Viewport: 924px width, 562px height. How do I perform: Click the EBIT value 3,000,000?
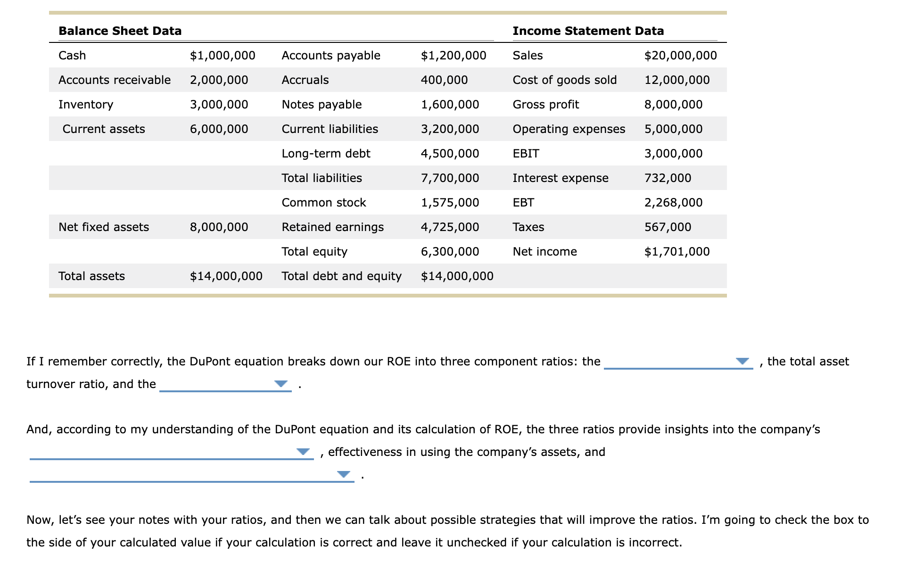coord(673,154)
